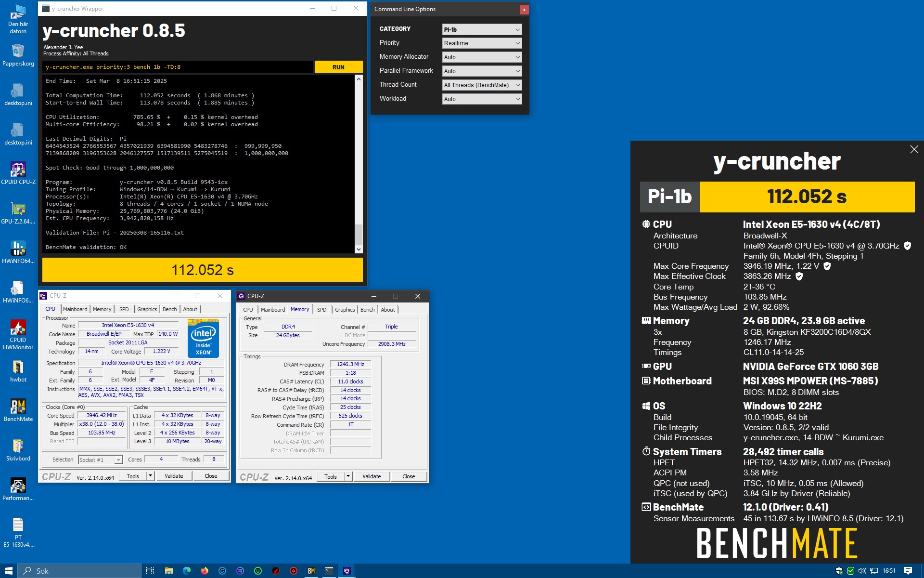Image resolution: width=924 pixels, height=578 pixels.
Task: Open the volume tray icon
Action: pos(862,571)
